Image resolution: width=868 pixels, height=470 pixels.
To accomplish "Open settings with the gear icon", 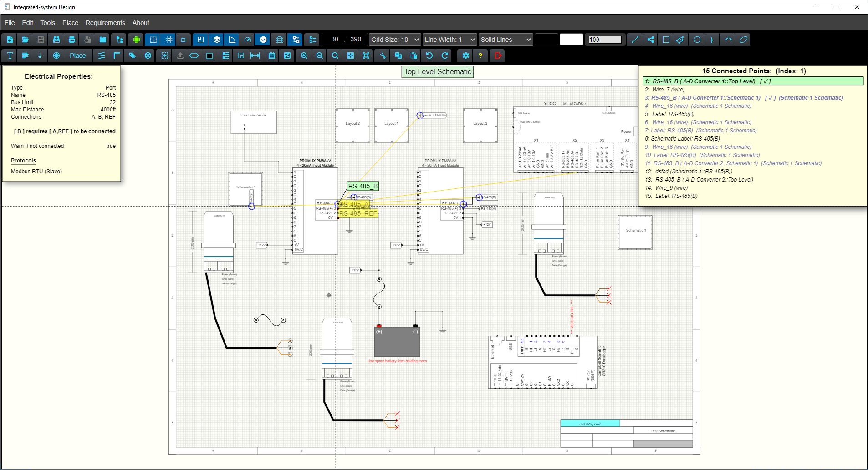I will (x=465, y=56).
